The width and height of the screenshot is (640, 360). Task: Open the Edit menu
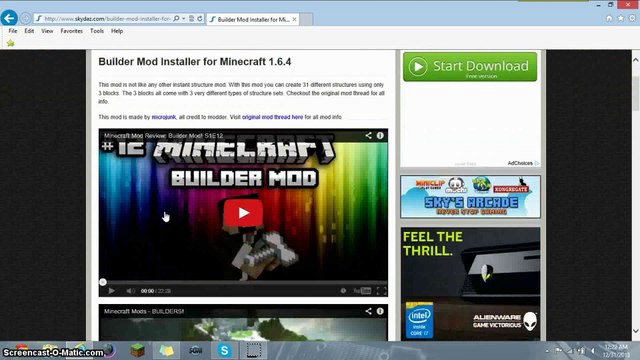[29, 31]
